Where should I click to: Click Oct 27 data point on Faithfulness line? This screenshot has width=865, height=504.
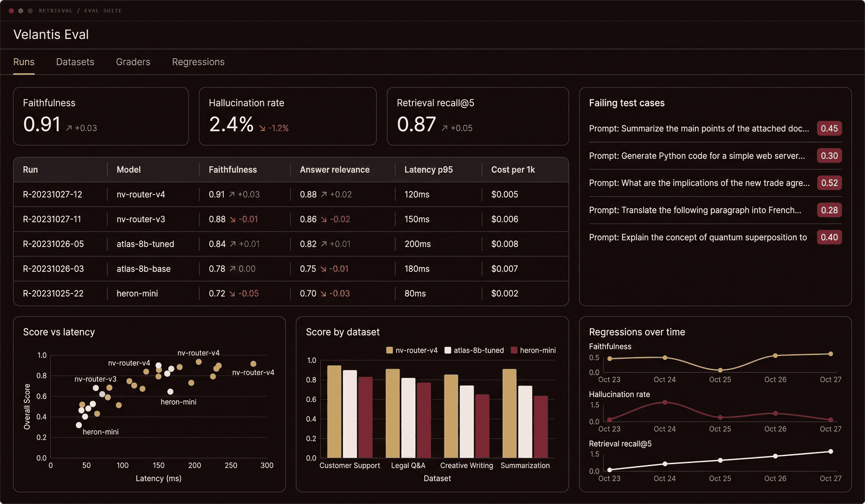click(830, 354)
